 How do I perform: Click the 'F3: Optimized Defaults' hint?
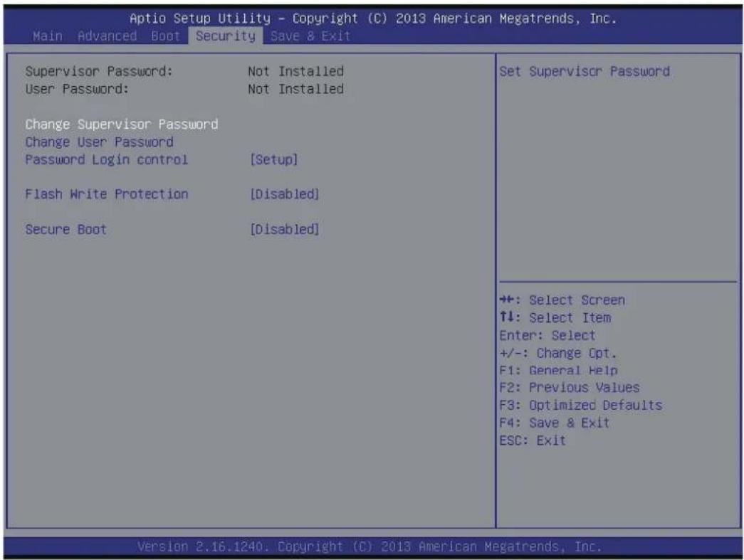tap(581, 406)
